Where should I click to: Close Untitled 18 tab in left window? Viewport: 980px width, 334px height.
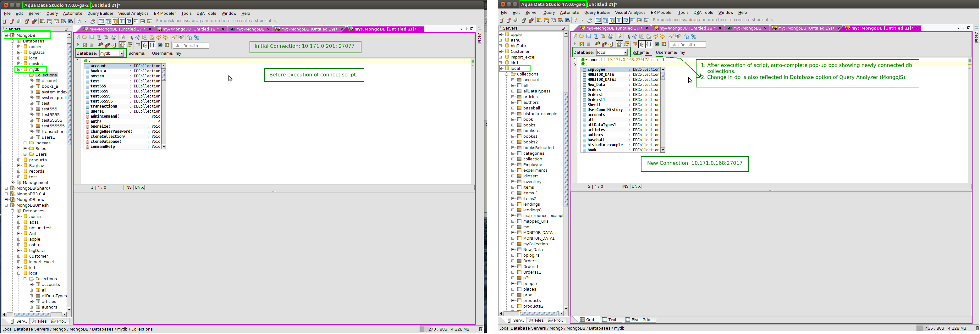point(223,29)
